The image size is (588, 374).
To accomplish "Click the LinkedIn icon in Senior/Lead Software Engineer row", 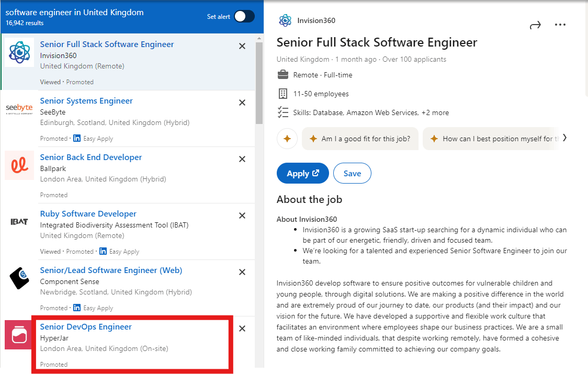I will click(77, 308).
